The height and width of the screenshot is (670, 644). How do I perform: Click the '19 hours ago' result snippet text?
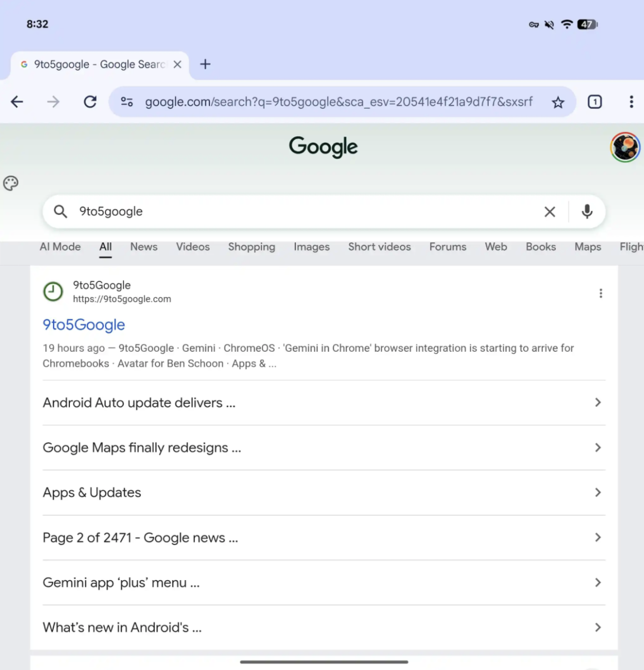tap(308, 356)
